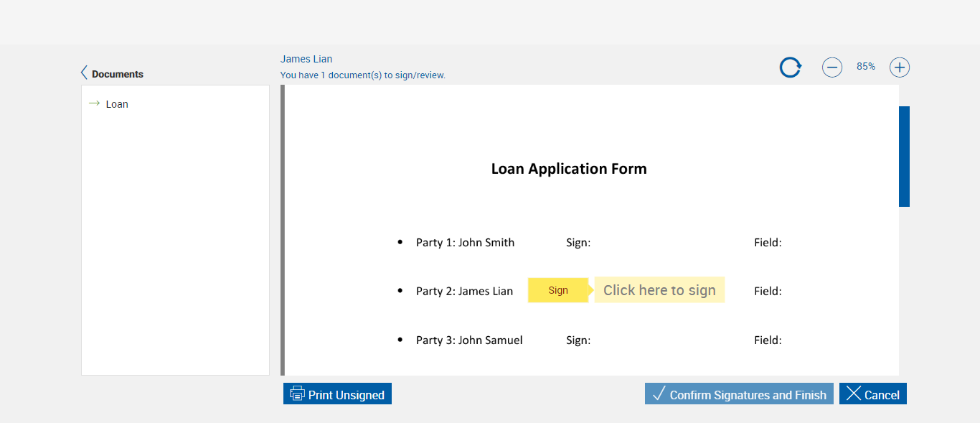Click the blue vertical scrollbar thumb
The width and height of the screenshot is (980, 423).
coord(904,156)
